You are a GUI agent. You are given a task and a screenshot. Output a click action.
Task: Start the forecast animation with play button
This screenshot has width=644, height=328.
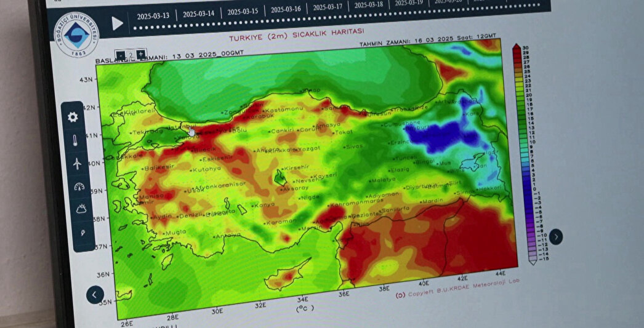[117, 23]
